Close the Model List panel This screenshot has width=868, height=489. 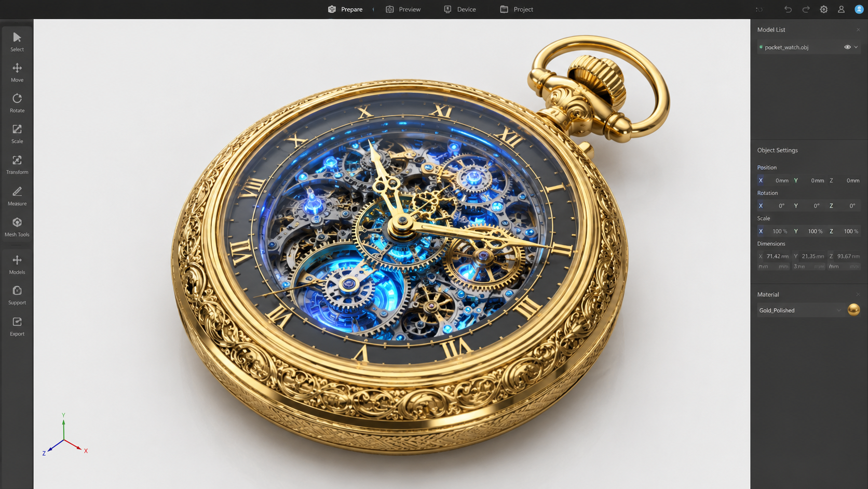(x=858, y=30)
